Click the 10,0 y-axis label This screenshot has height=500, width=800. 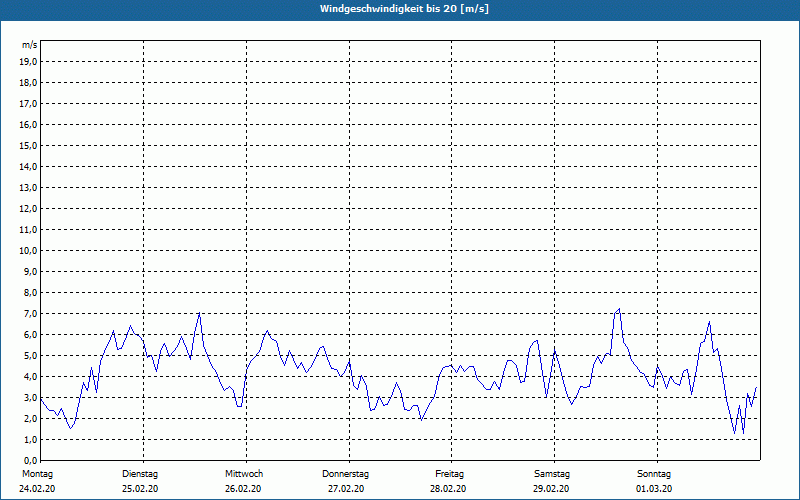(28, 251)
